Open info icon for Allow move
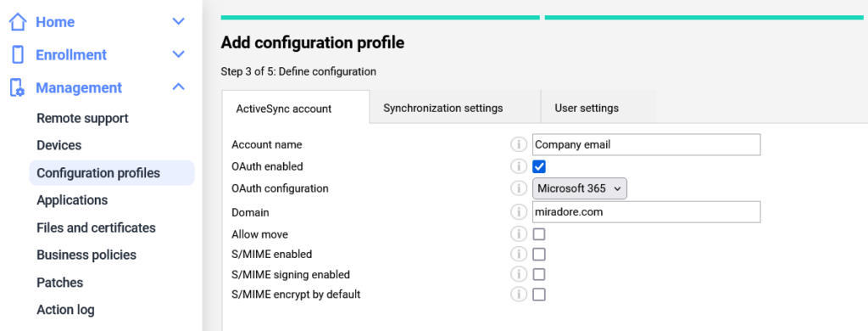 [x=518, y=234]
